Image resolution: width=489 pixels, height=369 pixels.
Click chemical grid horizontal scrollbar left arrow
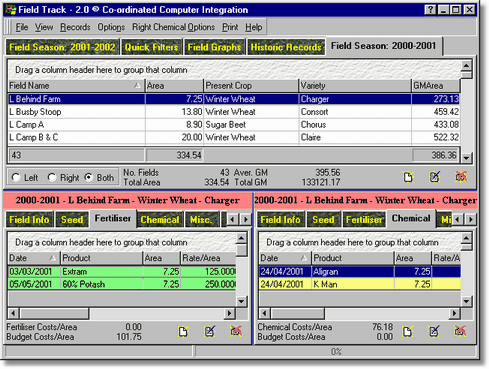pos(264,313)
